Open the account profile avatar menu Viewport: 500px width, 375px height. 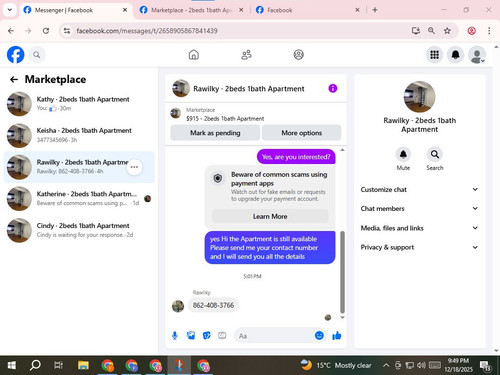477,55
